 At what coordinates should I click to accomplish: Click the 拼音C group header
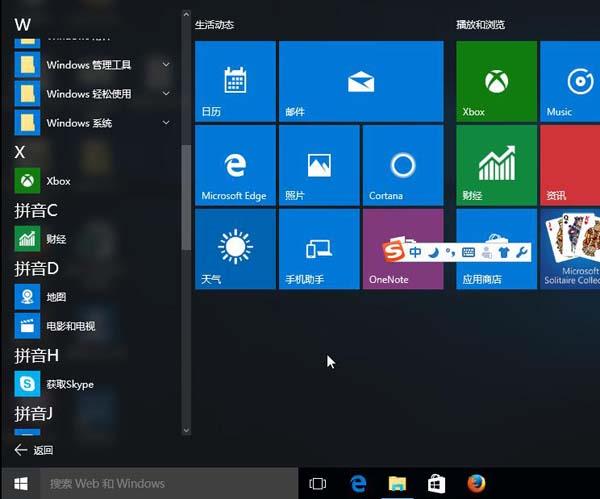[x=36, y=210]
